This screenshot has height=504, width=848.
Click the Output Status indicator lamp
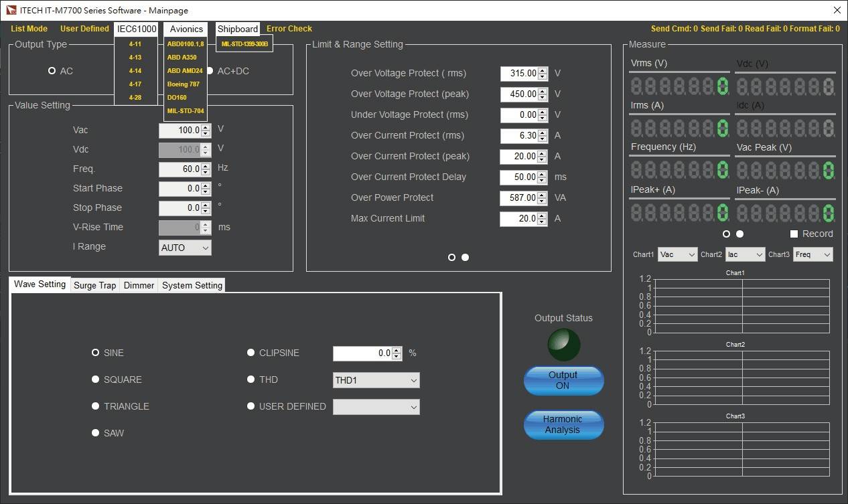pyautogui.click(x=563, y=345)
